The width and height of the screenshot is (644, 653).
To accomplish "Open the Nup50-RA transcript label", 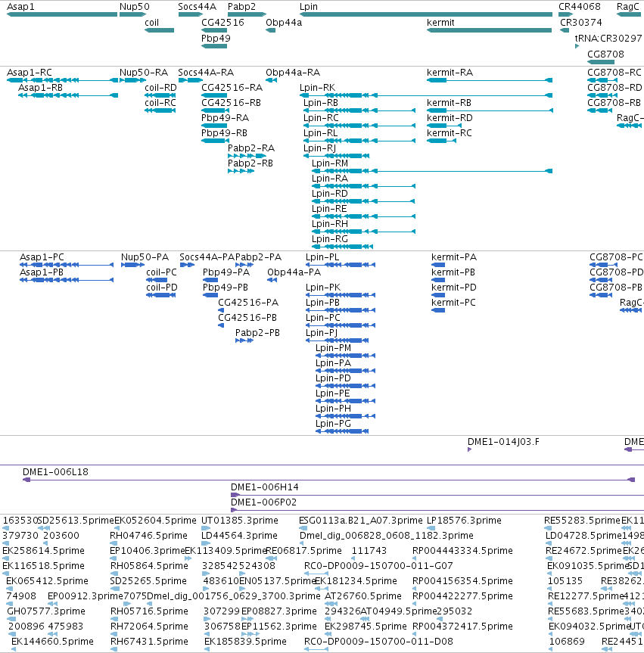I will 144,73.
